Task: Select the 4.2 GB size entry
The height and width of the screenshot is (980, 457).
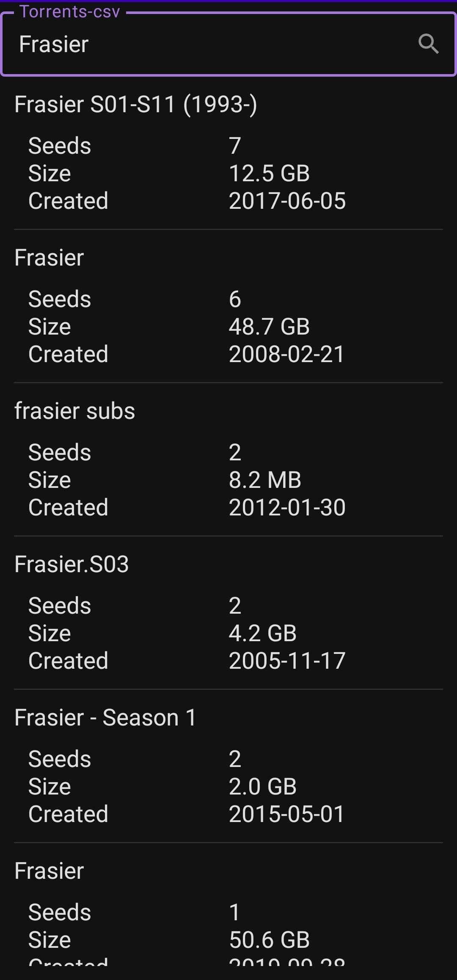Action: point(262,634)
